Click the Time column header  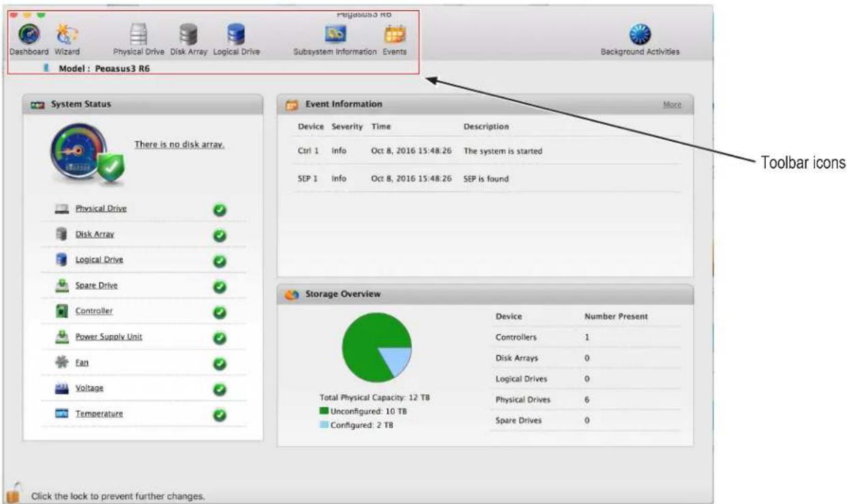click(381, 127)
